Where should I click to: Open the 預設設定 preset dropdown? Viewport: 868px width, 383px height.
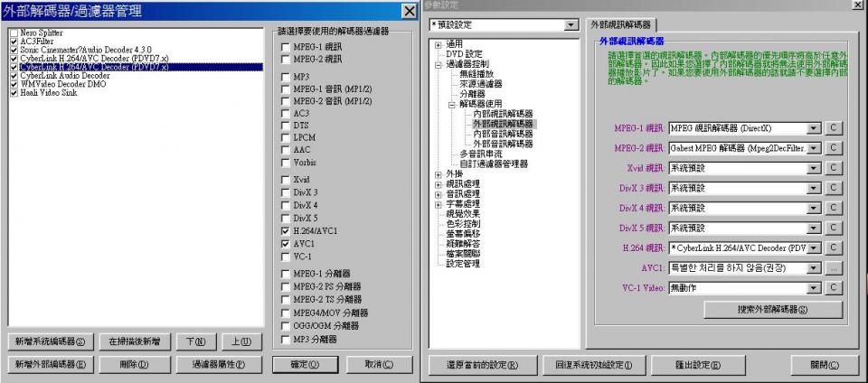tap(571, 25)
